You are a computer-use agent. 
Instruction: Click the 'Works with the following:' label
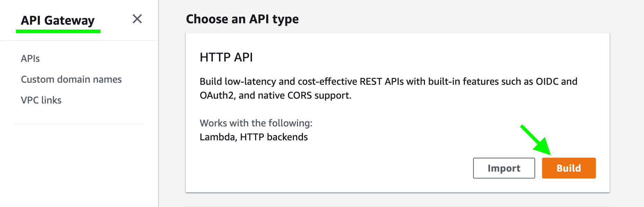(256, 123)
